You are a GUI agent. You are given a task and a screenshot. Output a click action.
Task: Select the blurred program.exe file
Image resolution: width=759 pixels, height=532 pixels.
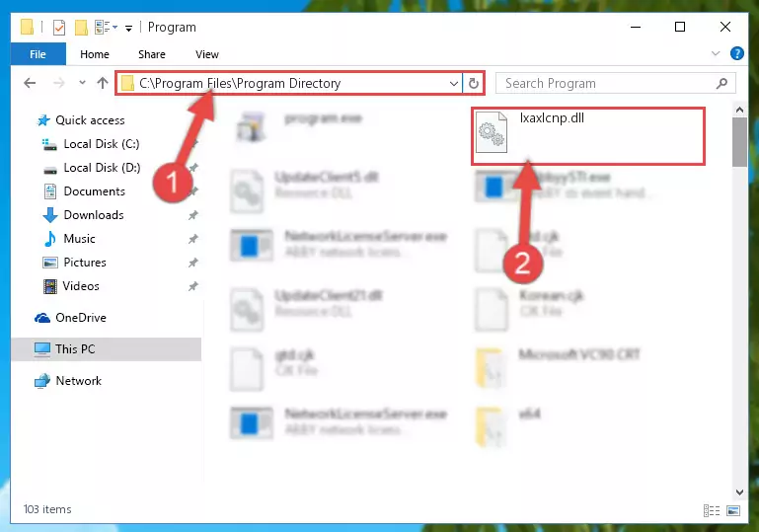300,128
